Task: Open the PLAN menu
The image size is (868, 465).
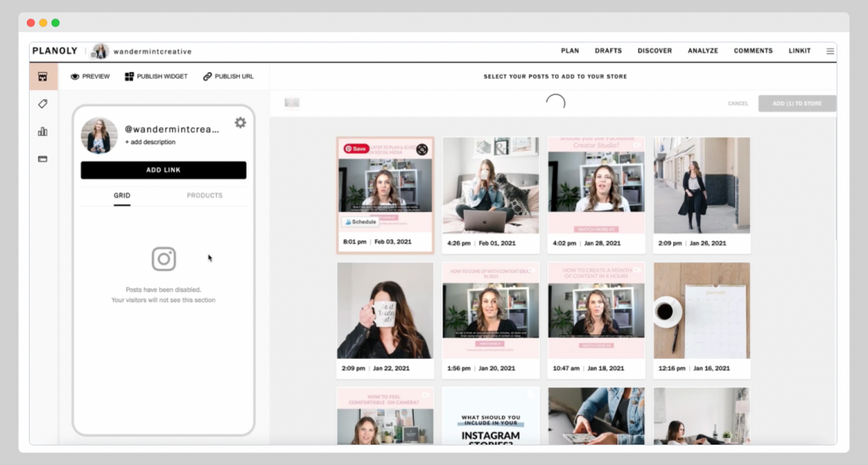Action: tap(570, 50)
